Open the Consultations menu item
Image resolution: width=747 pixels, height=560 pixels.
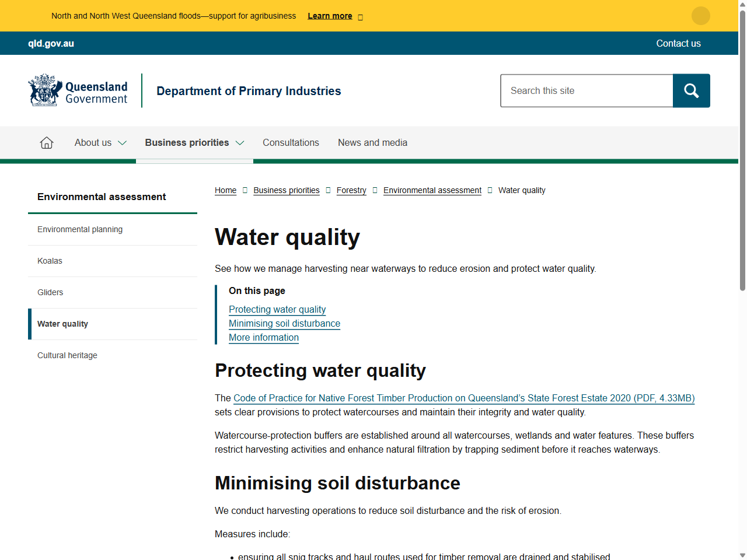point(291,142)
